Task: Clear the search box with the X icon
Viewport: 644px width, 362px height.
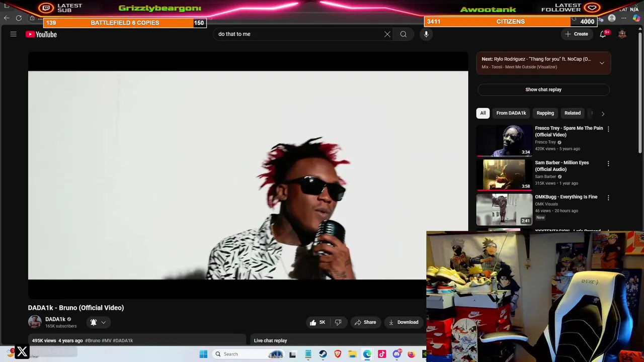Action: pos(387,34)
